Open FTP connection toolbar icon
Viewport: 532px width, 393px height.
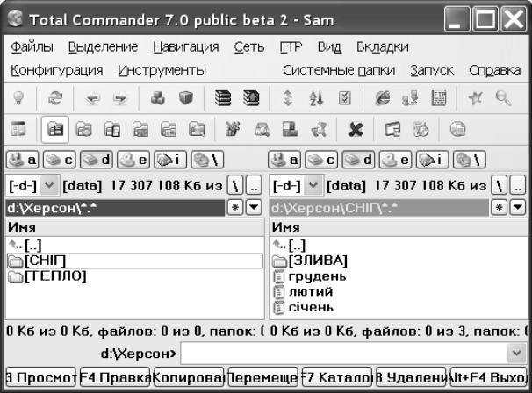click(439, 98)
